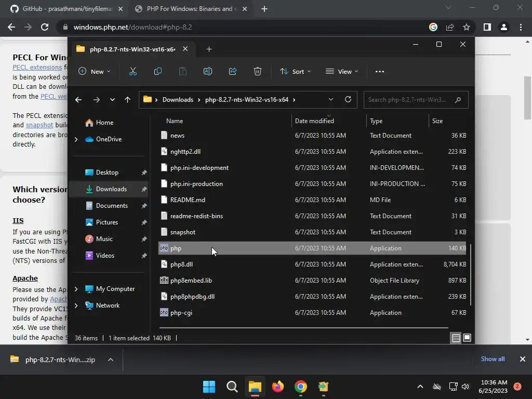Image resolution: width=532 pixels, height=399 pixels.
Task: Expand address bar history dropdown
Action: [x=331, y=99]
